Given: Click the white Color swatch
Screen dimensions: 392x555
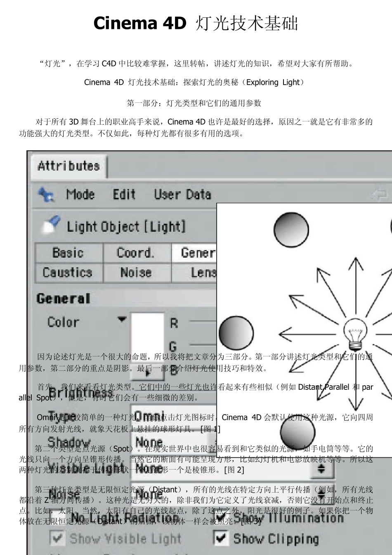Looking at the screenshot, I should (x=147, y=338).
